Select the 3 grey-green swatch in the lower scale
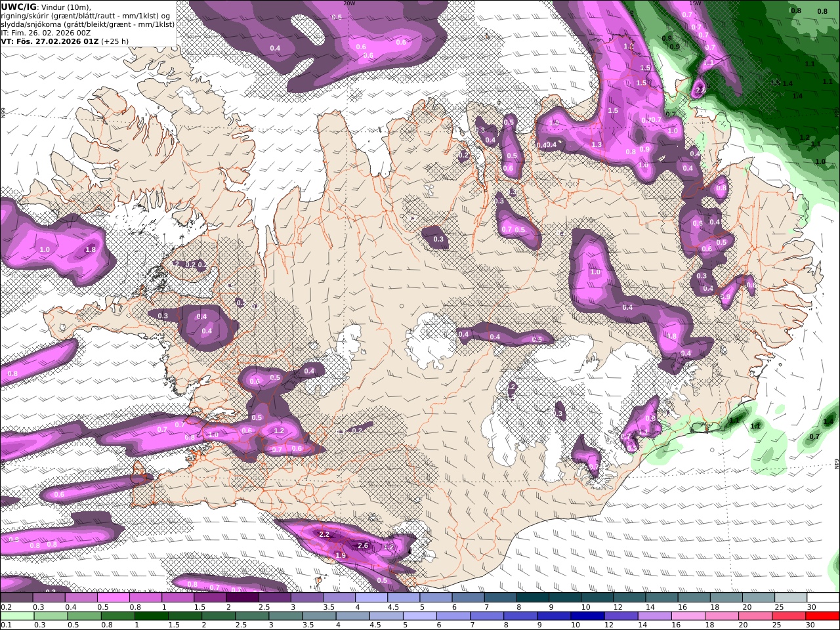Viewport: 840px width, 630px height. 285,616
